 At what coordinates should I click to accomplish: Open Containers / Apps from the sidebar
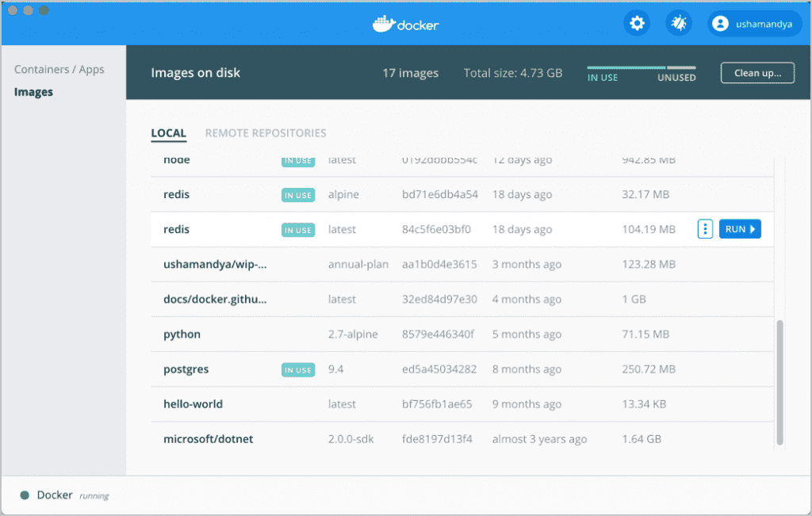pyautogui.click(x=59, y=69)
